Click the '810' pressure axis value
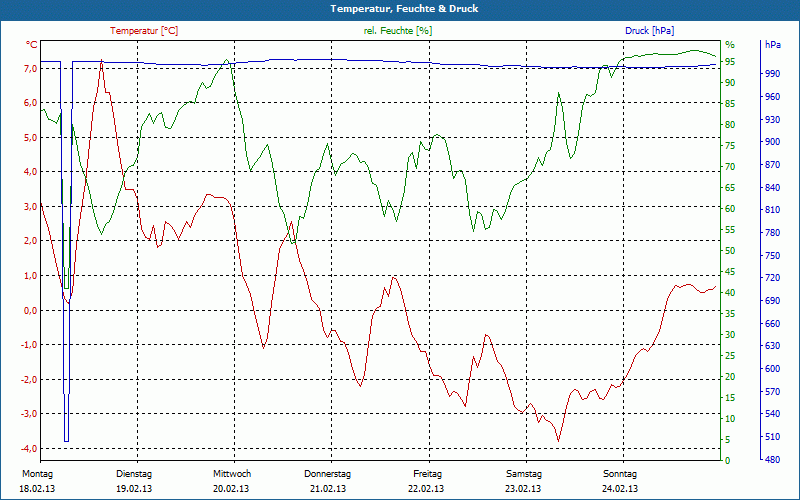 click(x=772, y=210)
